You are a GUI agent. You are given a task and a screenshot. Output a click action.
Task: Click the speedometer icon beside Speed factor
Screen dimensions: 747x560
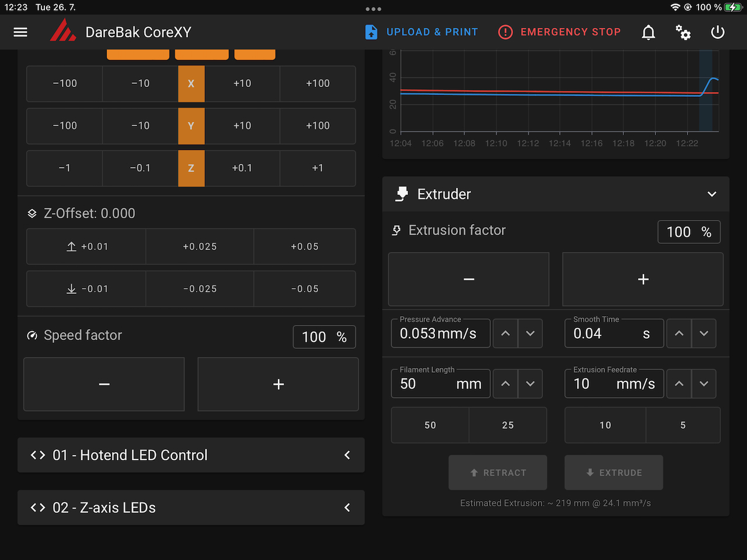click(32, 335)
